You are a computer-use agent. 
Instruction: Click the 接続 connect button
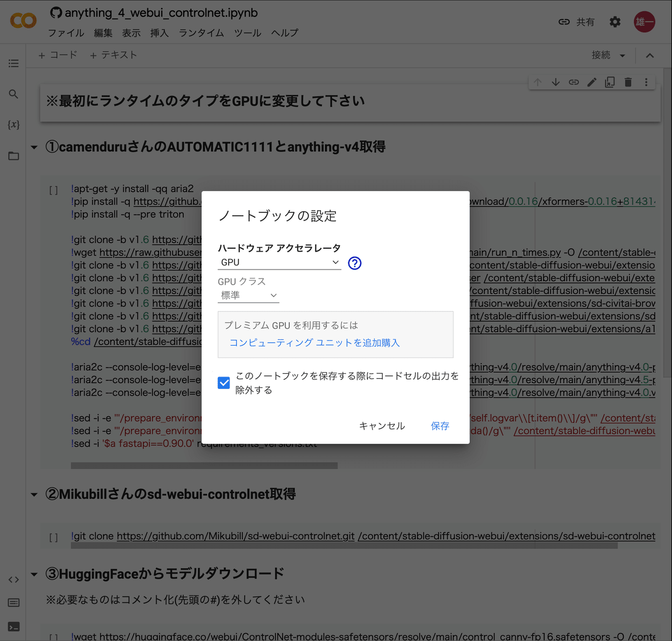tap(601, 55)
